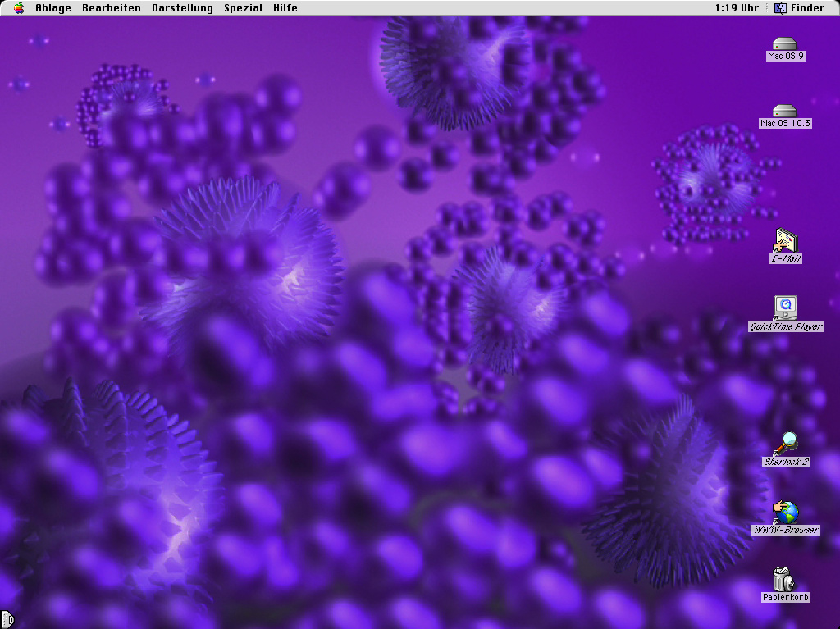This screenshot has height=629, width=840.
Task: Open the Darstellung menu
Action: point(182,7)
